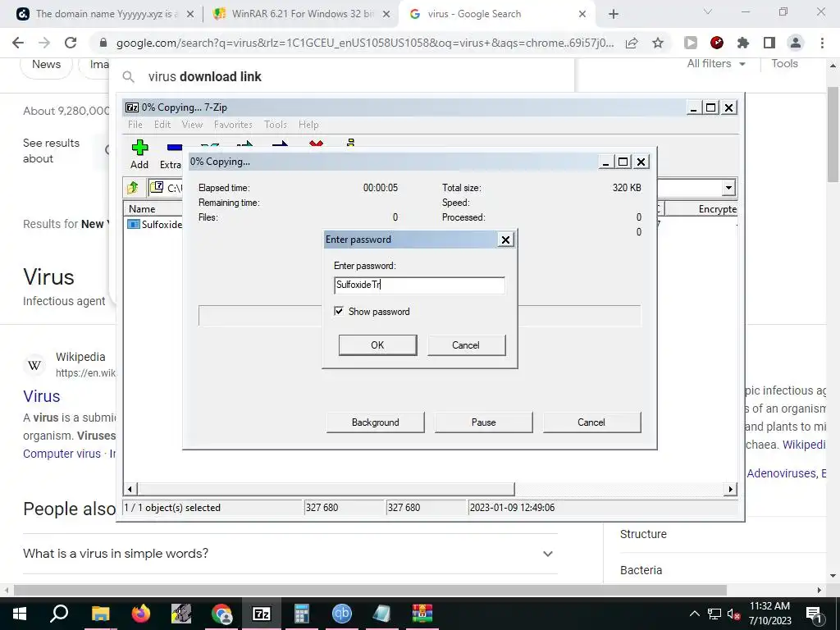
Task: Open the Chrome side panel icon
Action: coord(769,43)
